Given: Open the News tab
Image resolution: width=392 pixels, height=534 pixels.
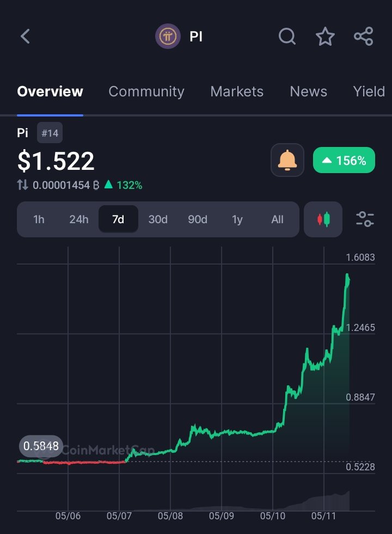Looking at the screenshot, I should tap(309, 91).
